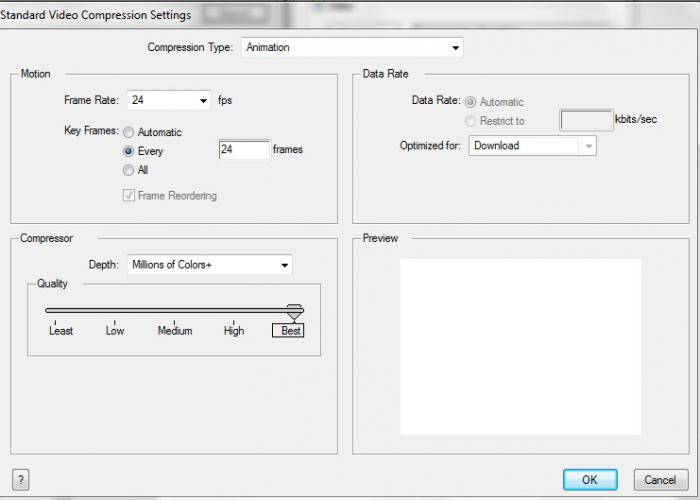Confirm settings with the OK button
This screenshot has height=500, width=700.
[x=590, y=480]
